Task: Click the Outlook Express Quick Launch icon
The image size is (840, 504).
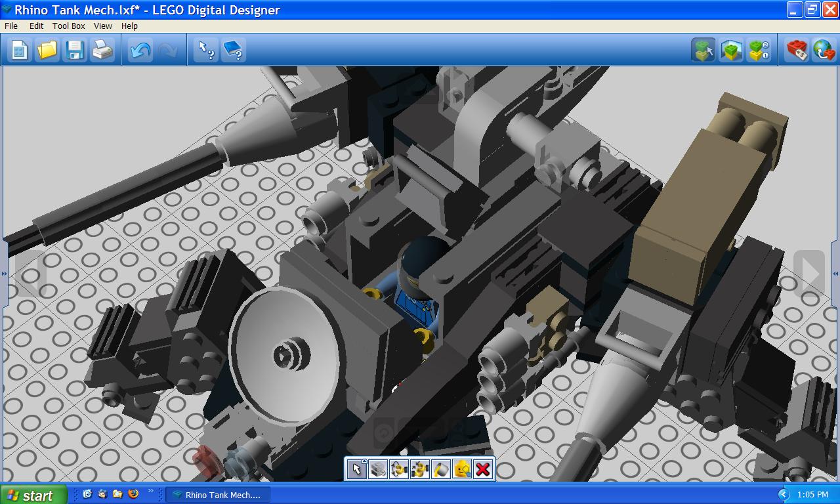Action: [102, 493]
